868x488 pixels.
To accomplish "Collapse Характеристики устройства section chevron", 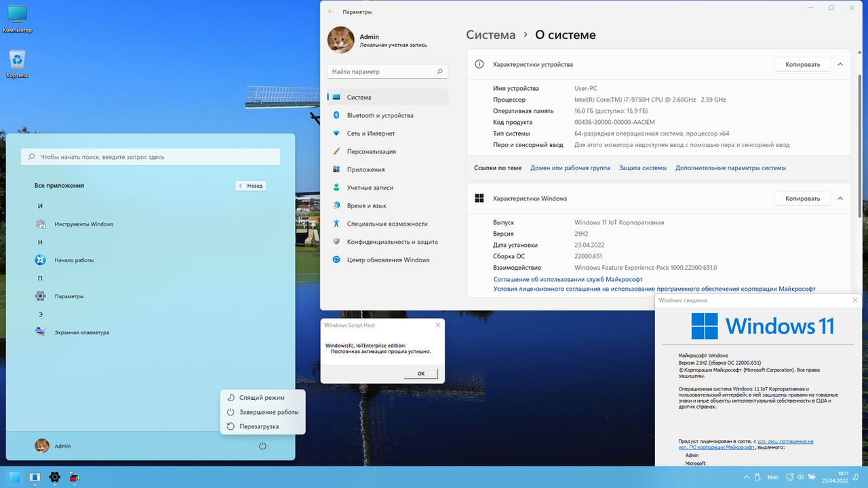I will click(x=840, y=64).
